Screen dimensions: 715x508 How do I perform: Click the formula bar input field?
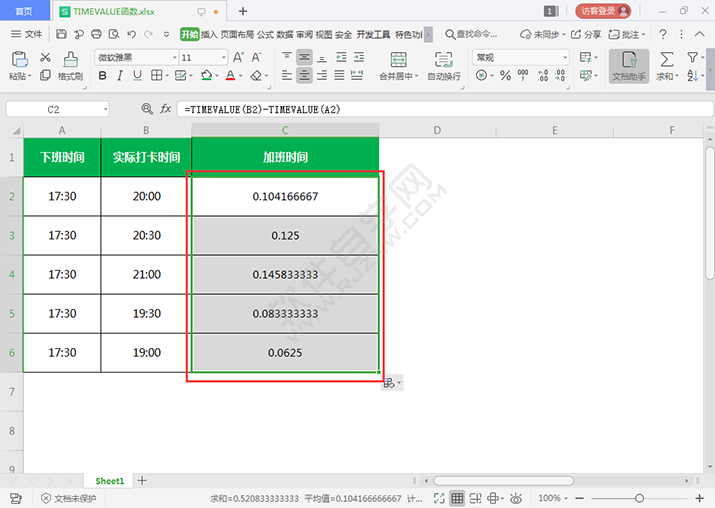pyautogui.click(x=440, y=109)
